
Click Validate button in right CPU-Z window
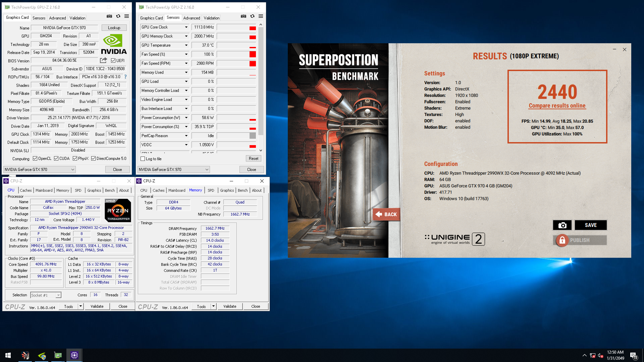230,306
